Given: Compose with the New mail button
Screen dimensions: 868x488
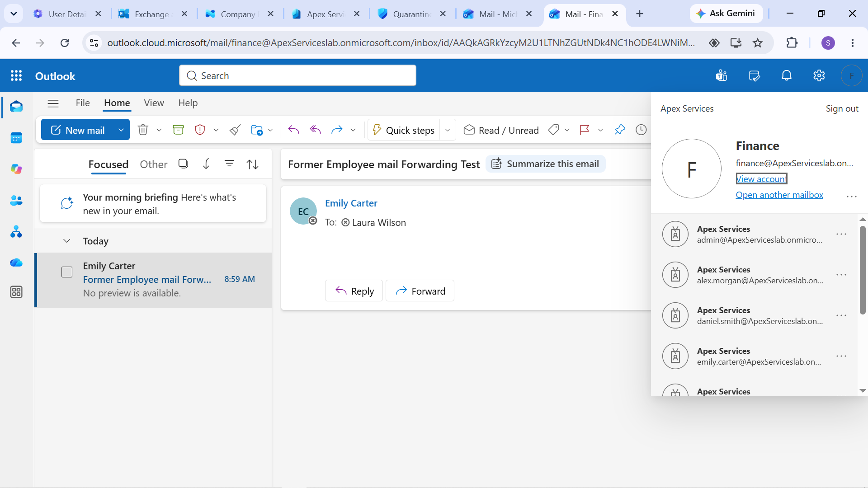Looking at the screenshot, I should coord(77,130).
